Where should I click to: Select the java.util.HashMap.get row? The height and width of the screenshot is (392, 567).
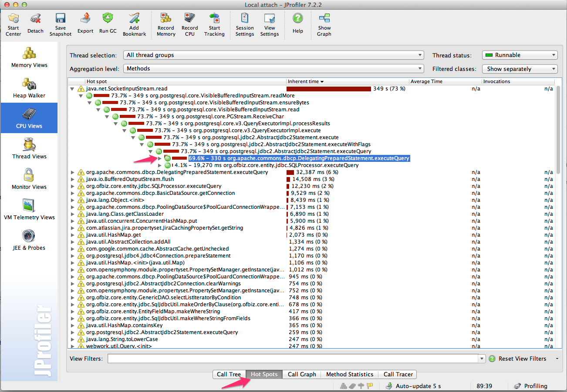click(311, 235)
